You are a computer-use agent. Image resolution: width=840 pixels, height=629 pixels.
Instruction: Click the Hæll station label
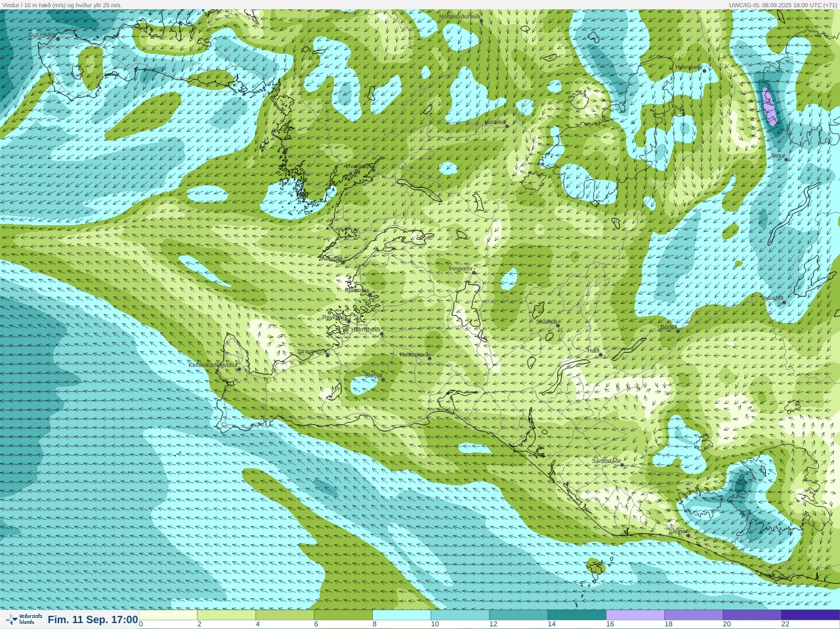click(x=594, y=351)
